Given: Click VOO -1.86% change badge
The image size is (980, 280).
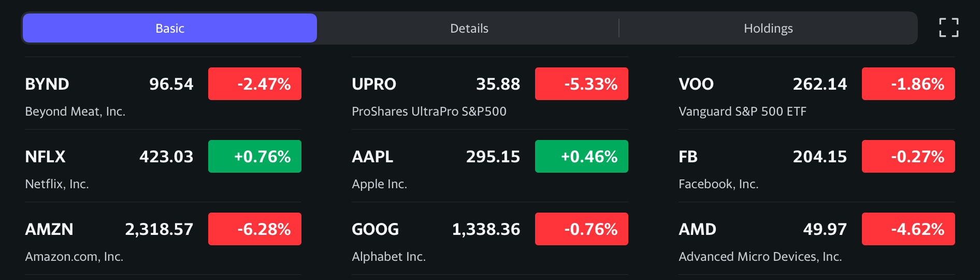Looking at the screenshot, I should [909, 83].
